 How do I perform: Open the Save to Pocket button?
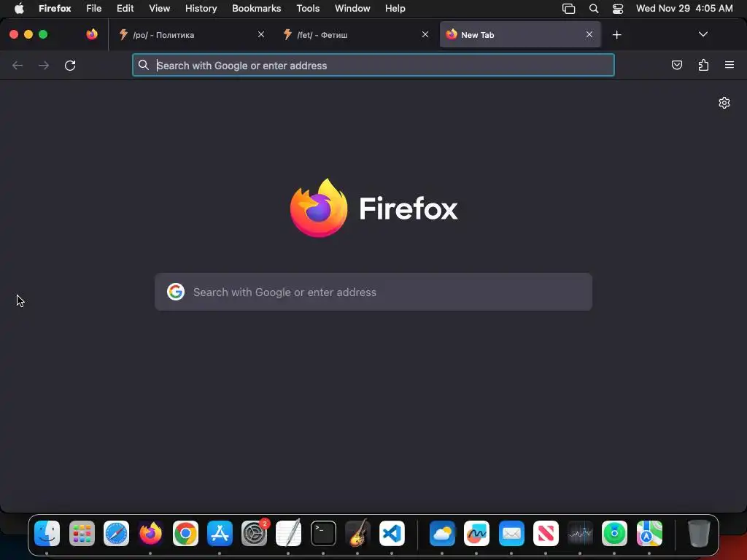coord(676,65)
